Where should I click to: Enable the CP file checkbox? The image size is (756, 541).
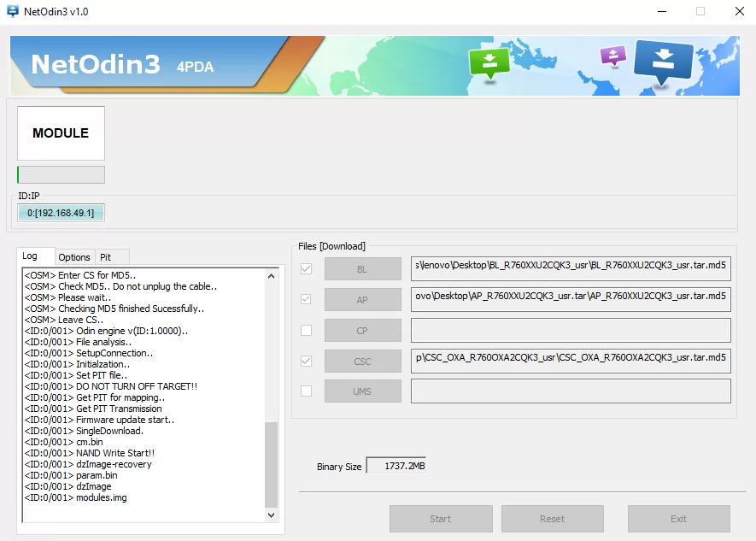click(x=307, y=331)
